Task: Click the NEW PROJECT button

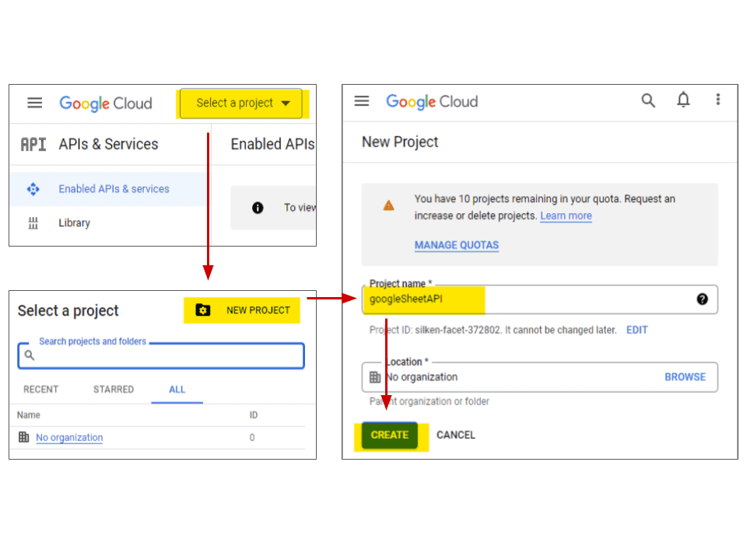Action: 242,310
